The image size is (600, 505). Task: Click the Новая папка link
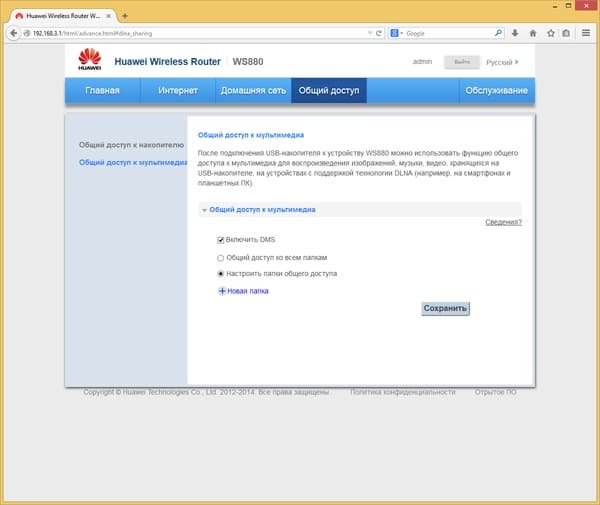(x=248, y=291)
